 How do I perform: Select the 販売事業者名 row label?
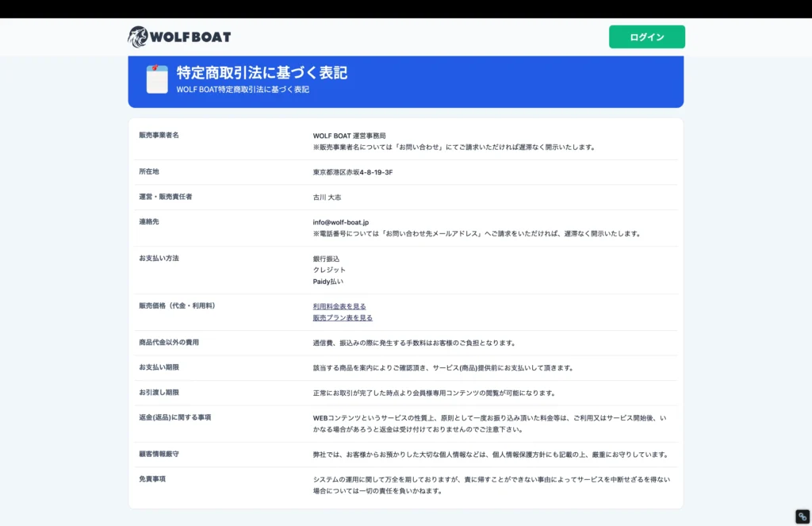pos(159,135)
